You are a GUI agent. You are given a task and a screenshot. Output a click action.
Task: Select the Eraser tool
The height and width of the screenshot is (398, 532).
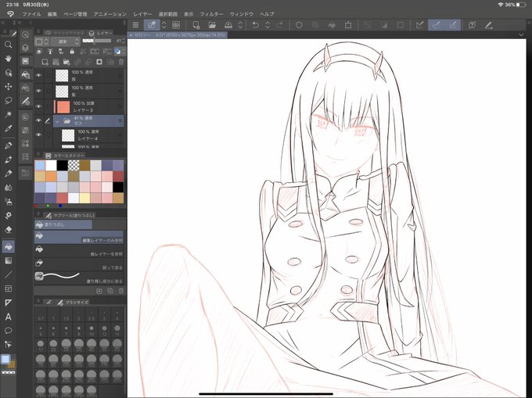tap(8, 230)
